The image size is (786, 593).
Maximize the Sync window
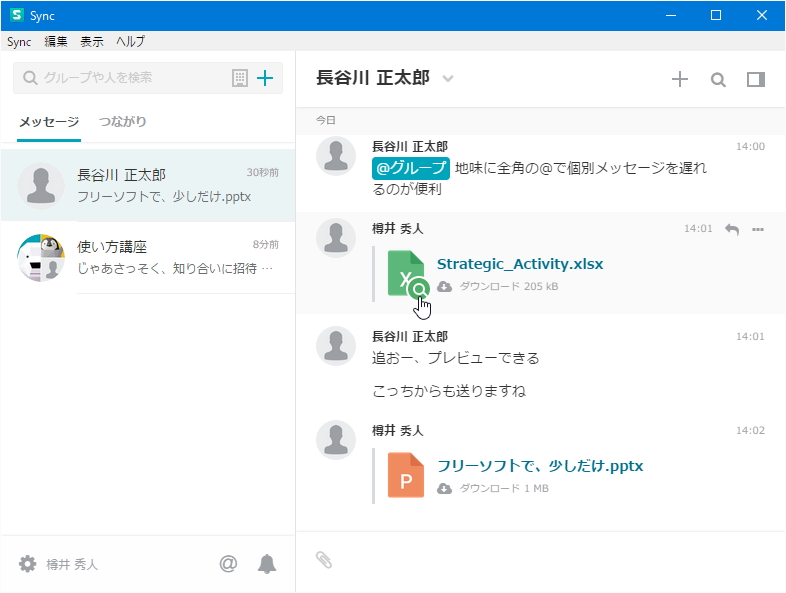point(716,16)
